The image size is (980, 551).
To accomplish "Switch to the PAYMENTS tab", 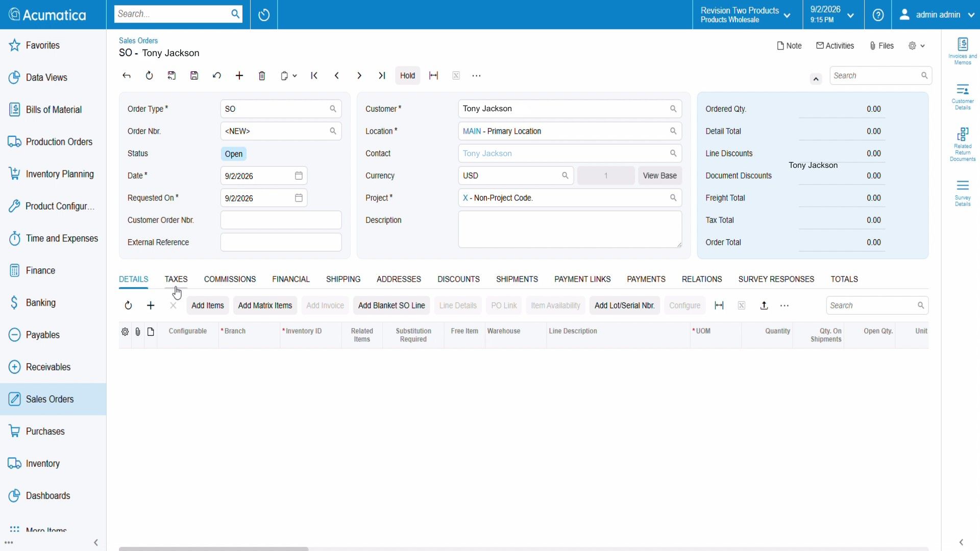I will coord(646,279).
